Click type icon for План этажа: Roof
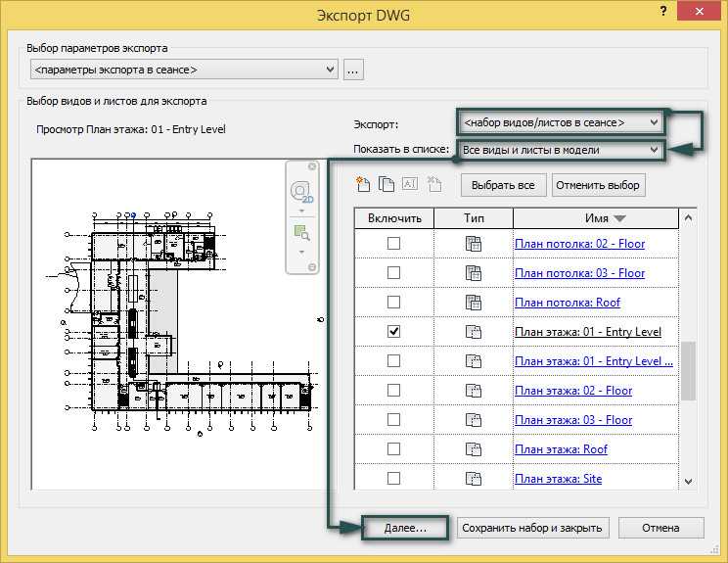Screen dimensions: 728x563 coord(474,449)
